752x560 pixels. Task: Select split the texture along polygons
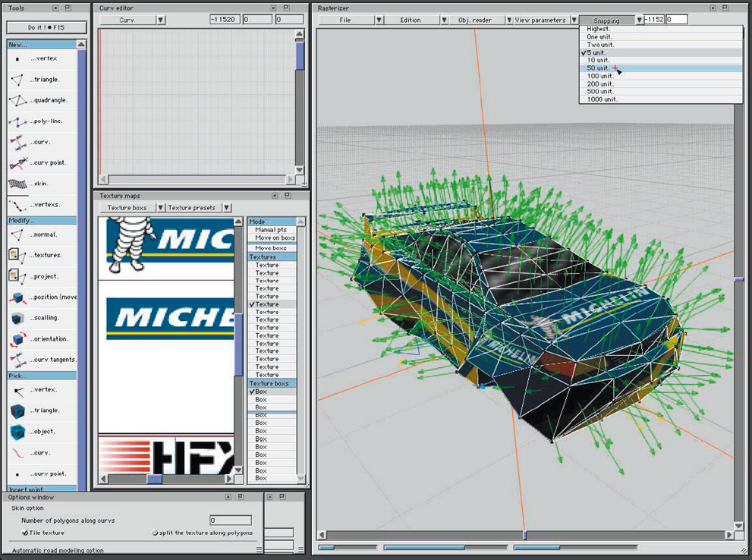click(155, 533)
